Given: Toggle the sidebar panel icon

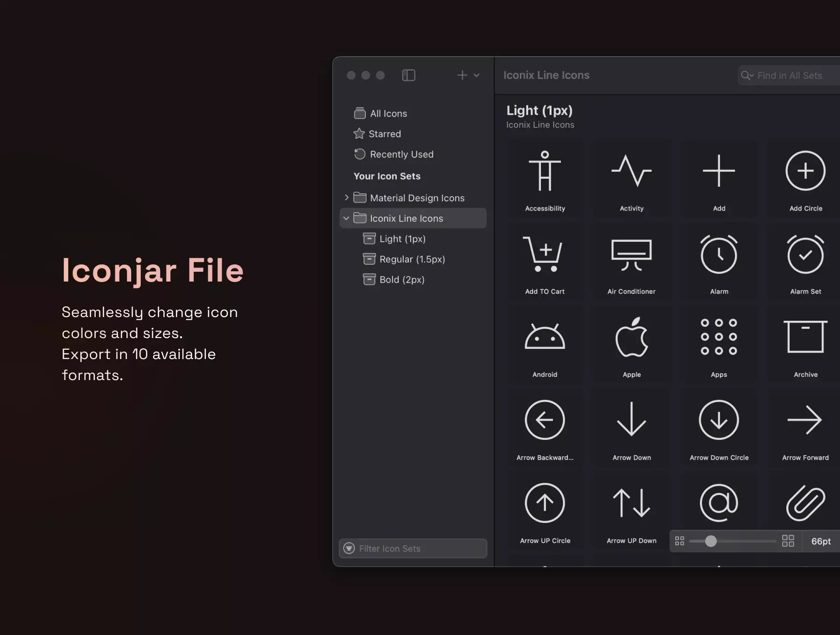Looking at the screenshot, I should pyautogui.click(x=408, y=75).
